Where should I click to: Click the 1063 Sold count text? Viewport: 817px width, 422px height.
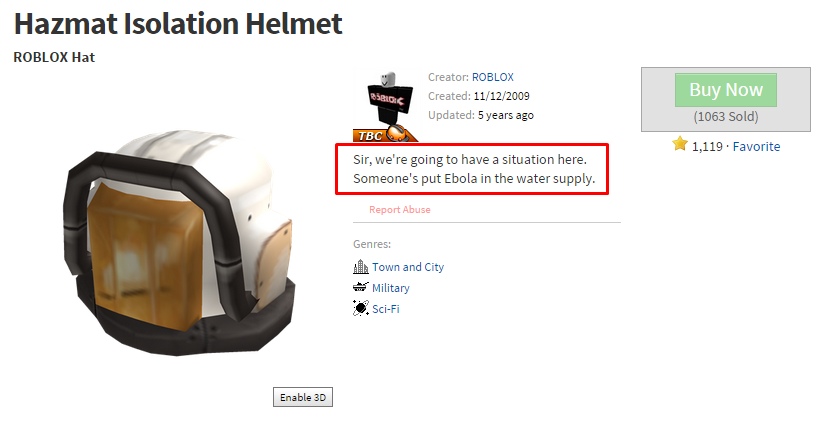click(x=726, y=117)
